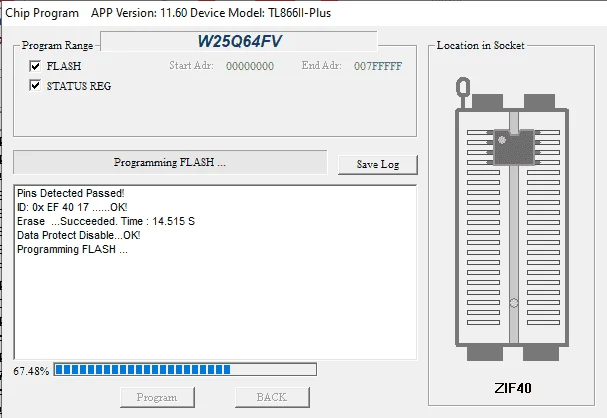Screen dimensions: 607x418
Task: Click 'Device Model: TL866II-Plus' in the title bar
Action: (261, 13)
